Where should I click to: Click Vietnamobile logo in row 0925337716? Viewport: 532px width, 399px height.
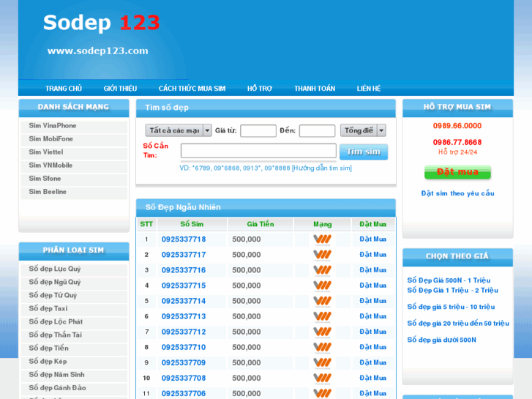(x=322, y=271)
